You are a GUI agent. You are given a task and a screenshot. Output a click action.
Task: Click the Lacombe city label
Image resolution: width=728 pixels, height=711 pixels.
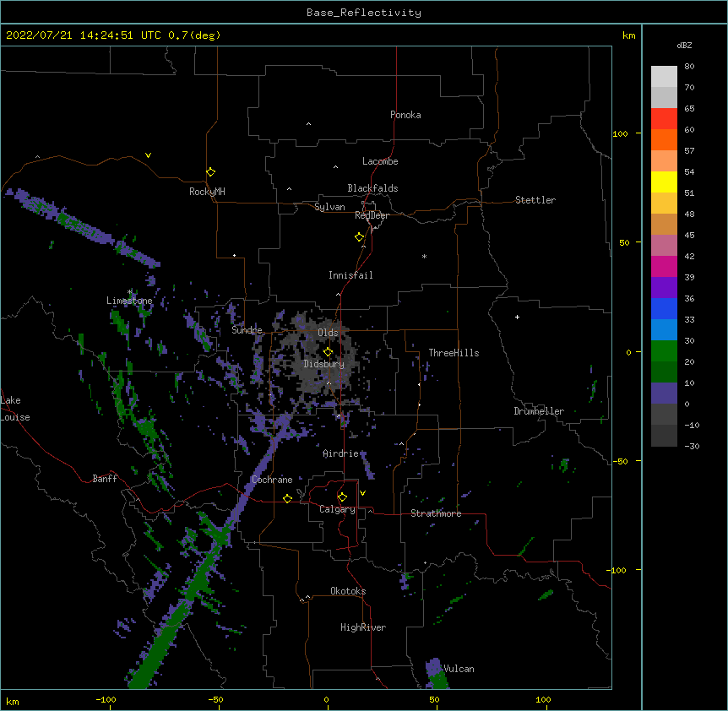pos(380,161)
